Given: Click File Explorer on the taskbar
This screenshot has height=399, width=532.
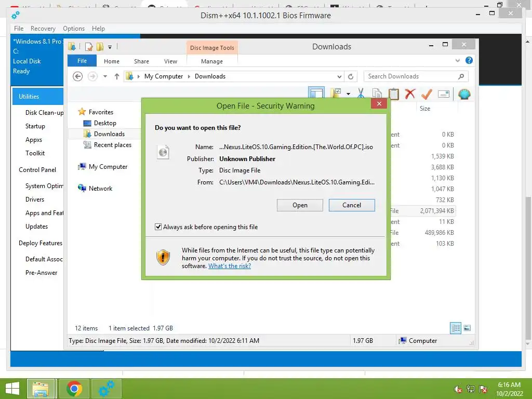Looking at the screenshot, I should [x=41, y=389].
